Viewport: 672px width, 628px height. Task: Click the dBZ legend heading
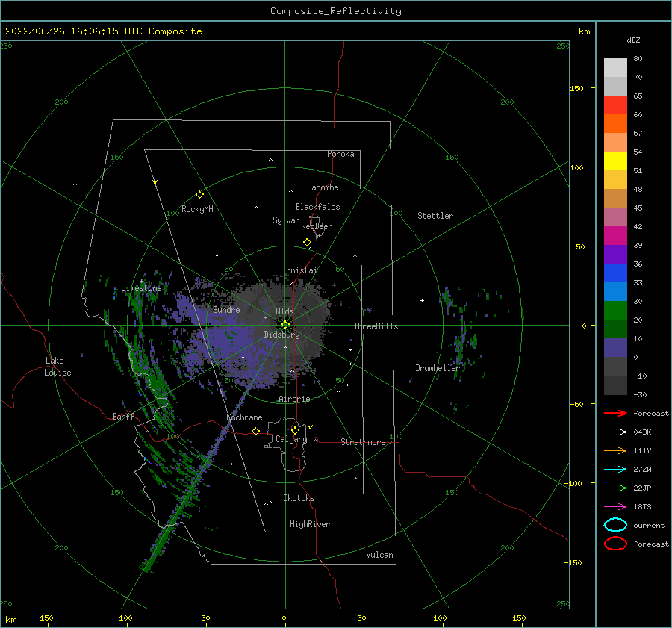(x=633, y=40)
